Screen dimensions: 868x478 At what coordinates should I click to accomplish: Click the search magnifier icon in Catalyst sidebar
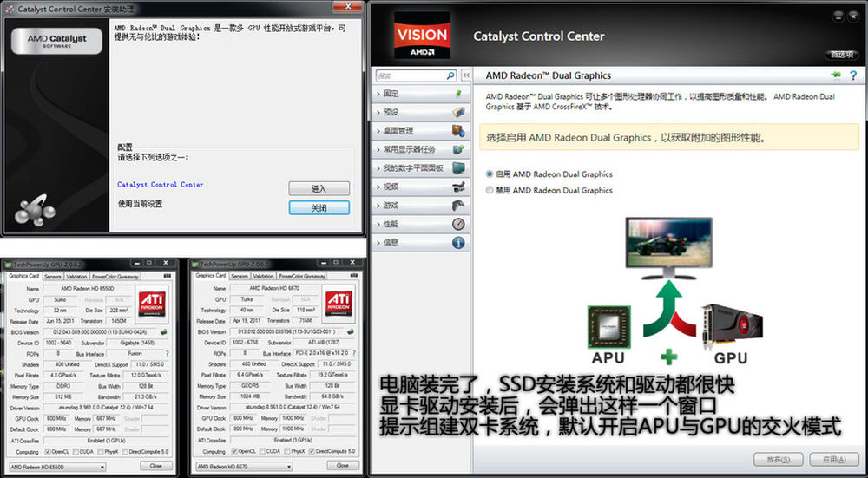[x=451, y=75]
